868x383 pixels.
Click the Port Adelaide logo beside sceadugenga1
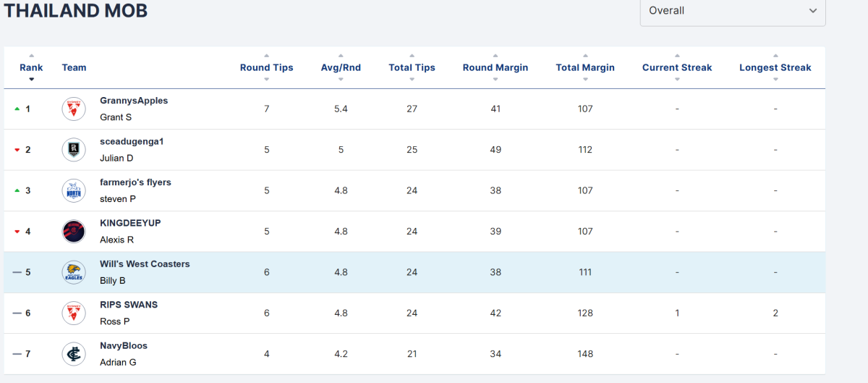(x=74, y=150)
